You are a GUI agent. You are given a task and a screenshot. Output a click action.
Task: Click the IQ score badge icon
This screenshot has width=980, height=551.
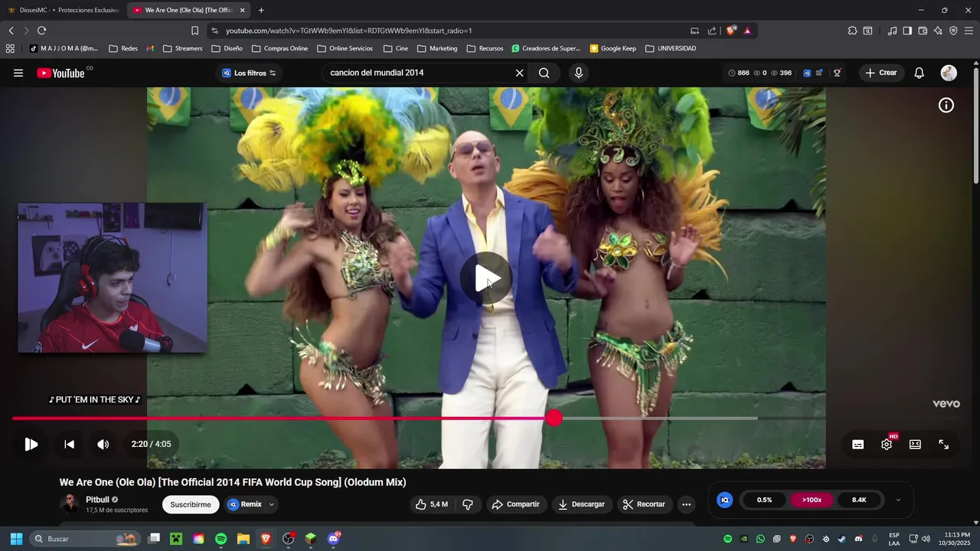click(724, 500)
